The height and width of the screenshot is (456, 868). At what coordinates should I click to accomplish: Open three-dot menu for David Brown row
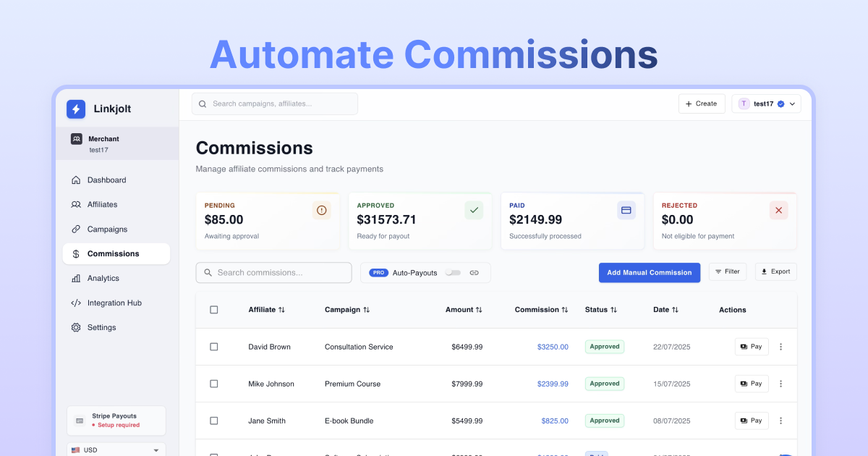pyautogui.click(x=780, y=347)
